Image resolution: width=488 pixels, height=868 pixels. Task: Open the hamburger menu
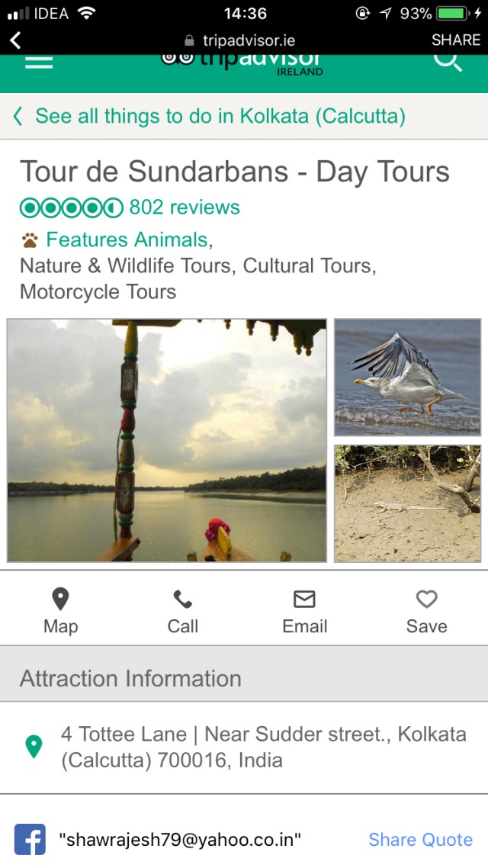[x=39, y=63]
